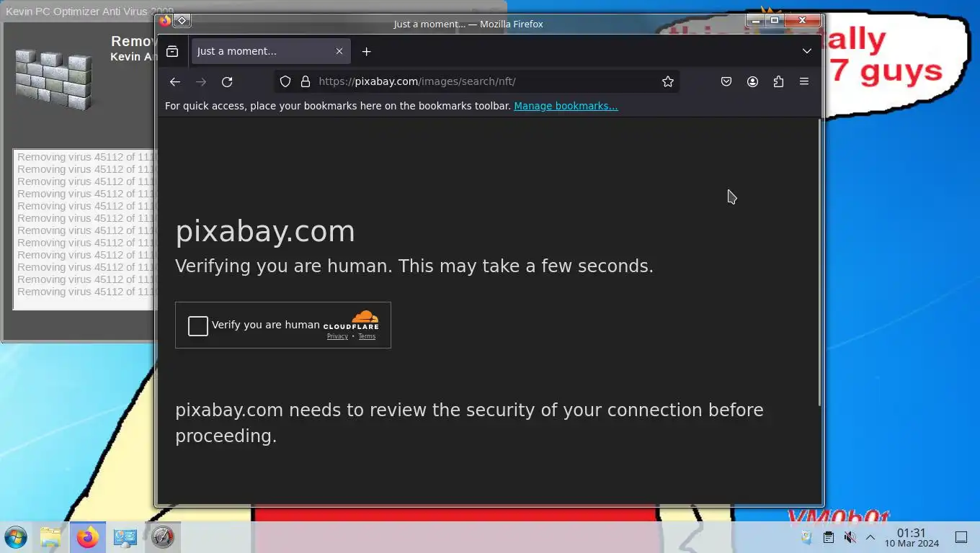980x553 pixels.
Task: Open the Extensions puzzle icon
Action: (x=778, y=82)
